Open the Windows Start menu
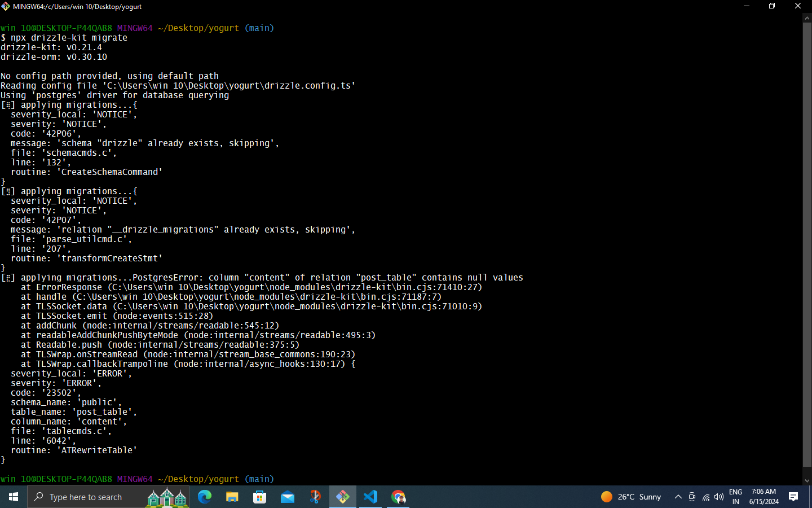This screenshot has height=508, width=812. point(14,497)
